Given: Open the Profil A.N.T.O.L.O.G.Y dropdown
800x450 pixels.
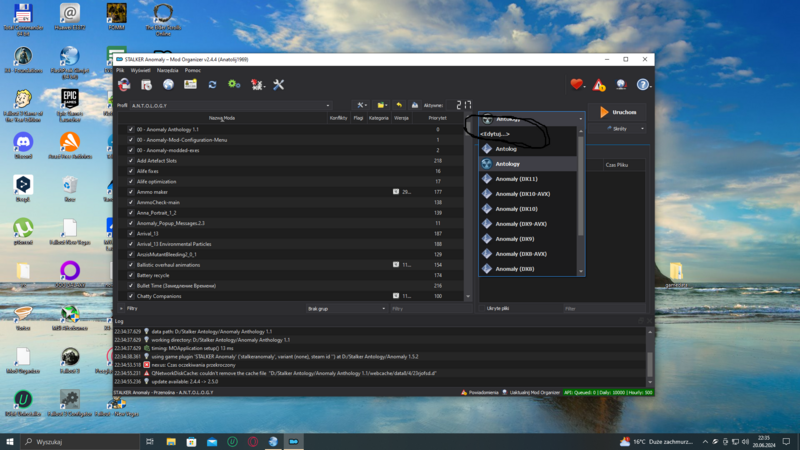Looking at the screenshot, I should 230,105.
